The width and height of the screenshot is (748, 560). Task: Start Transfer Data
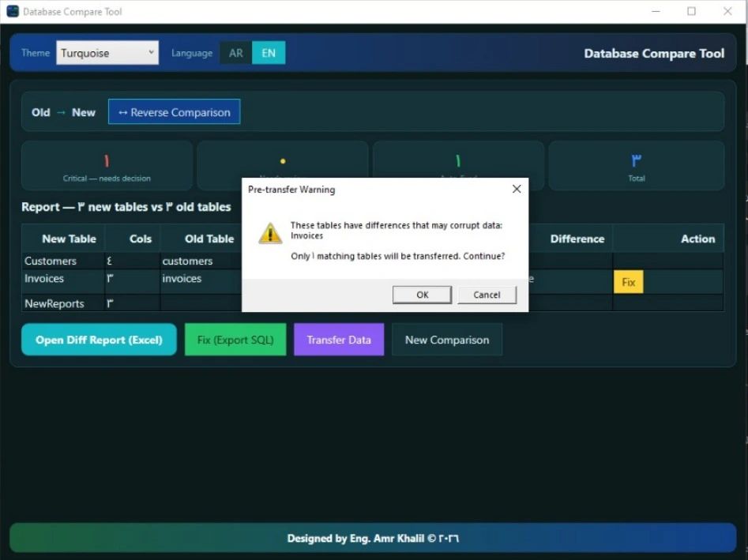(x=339, y=340)
